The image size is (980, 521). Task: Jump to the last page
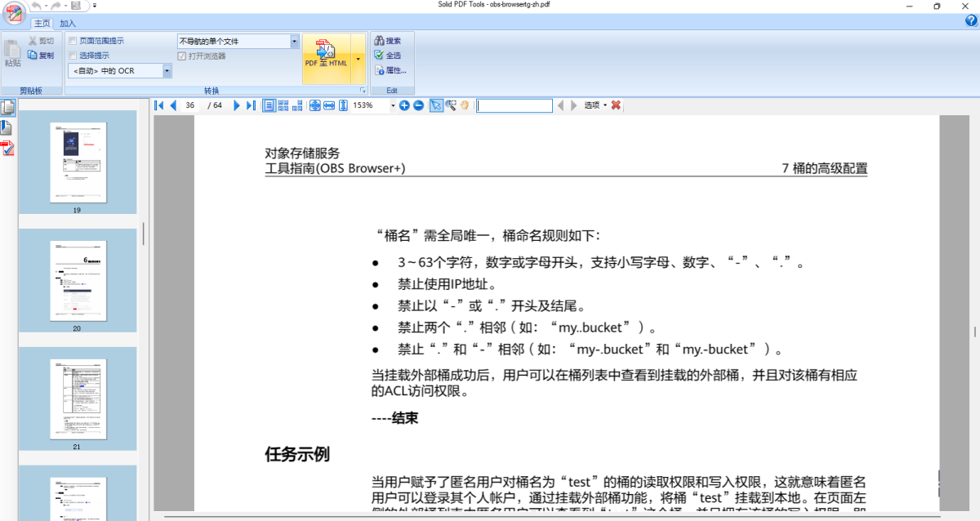pyautogui.click(x=251, y=105)
